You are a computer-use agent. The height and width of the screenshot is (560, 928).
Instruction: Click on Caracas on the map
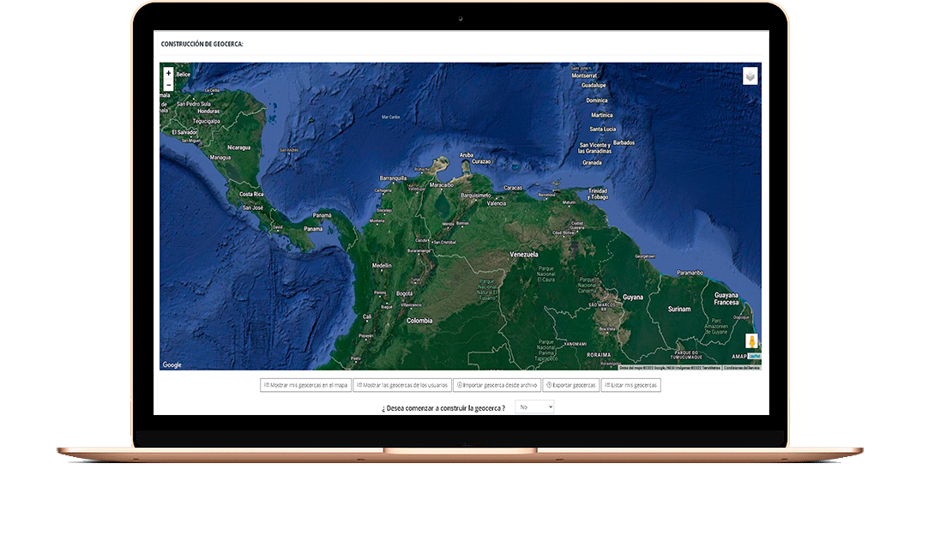click(x=513, y=188)
